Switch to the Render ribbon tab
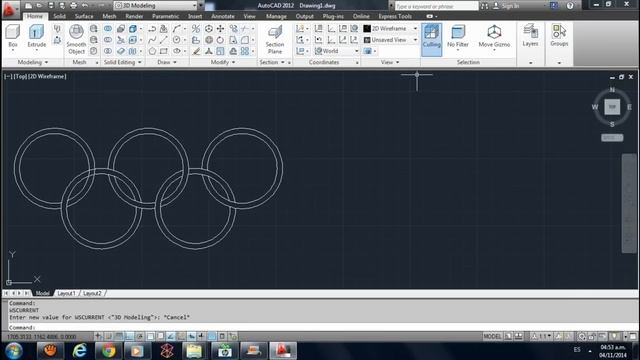640x360 pixels. pyautogui.click(x=134, y=16)
